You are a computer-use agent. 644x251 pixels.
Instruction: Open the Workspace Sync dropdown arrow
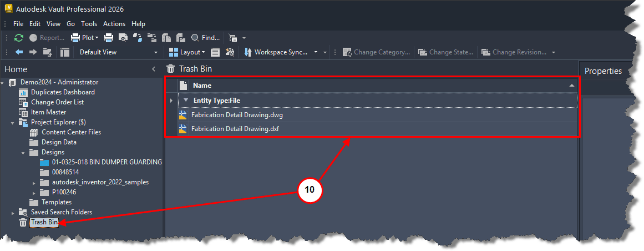[x=316, y=52]
